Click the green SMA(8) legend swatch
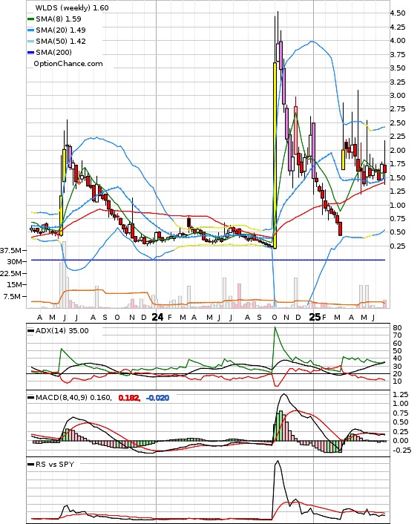The image size is (420, 524). [x=30, y=19]
